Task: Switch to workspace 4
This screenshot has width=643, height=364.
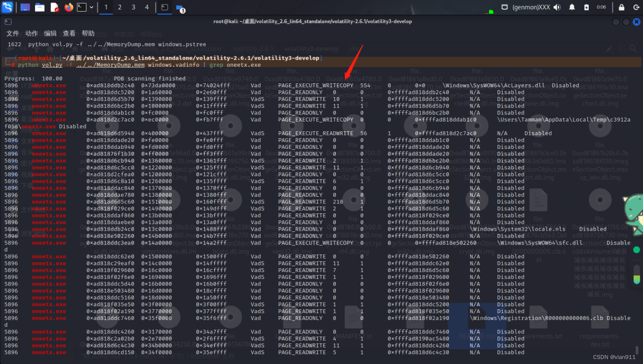Action: (147, 7)
